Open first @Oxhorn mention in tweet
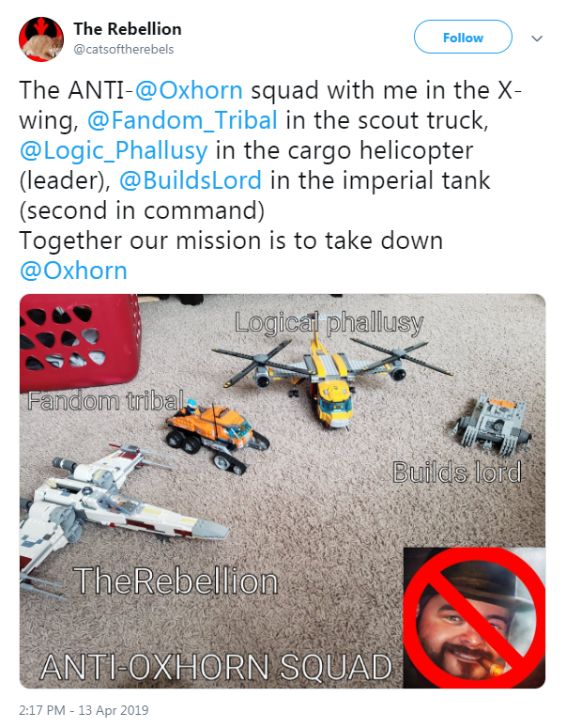This screenshot has height=728, width=566. [189, 90]
